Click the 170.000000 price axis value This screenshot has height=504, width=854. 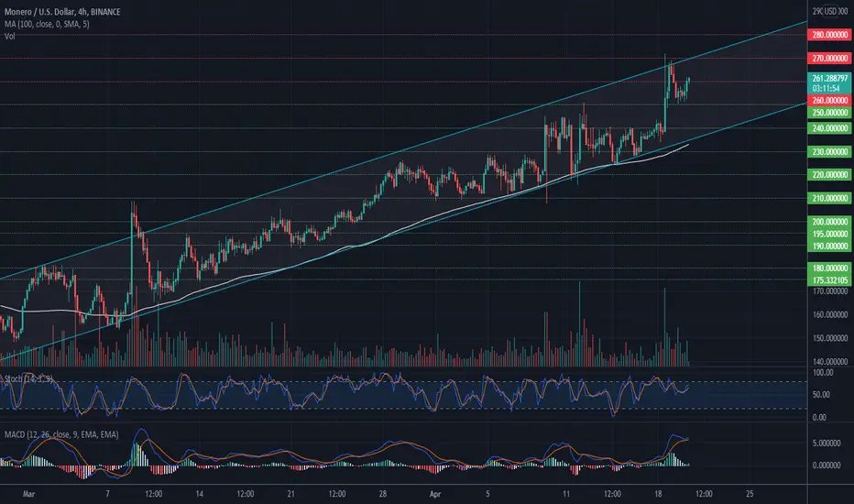point(830,291)
